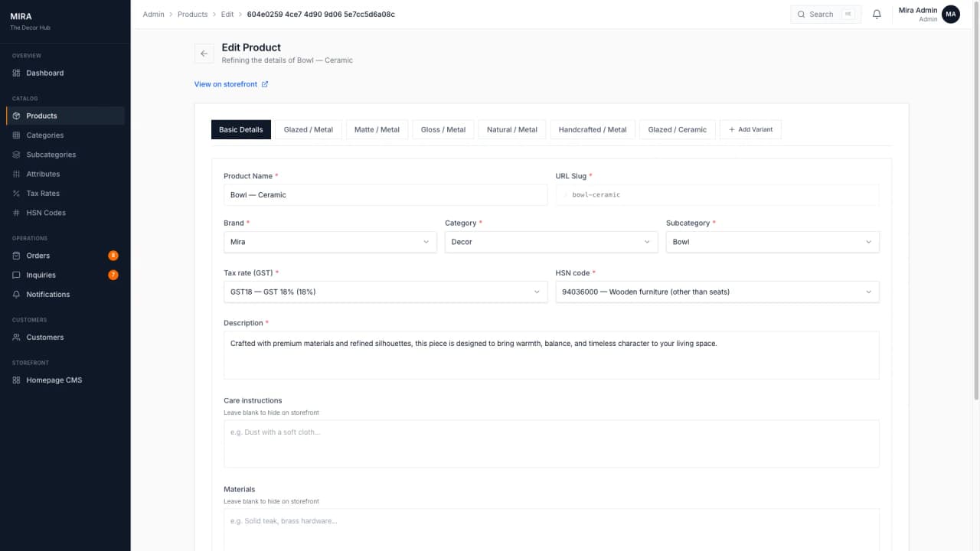Click the Attributes sliders icon

(x=17, y=174)
